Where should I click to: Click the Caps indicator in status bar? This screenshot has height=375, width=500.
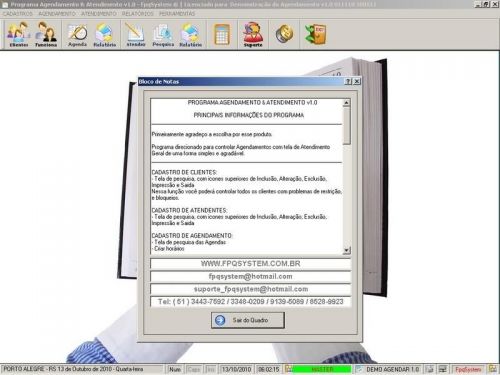click(194, 369)
